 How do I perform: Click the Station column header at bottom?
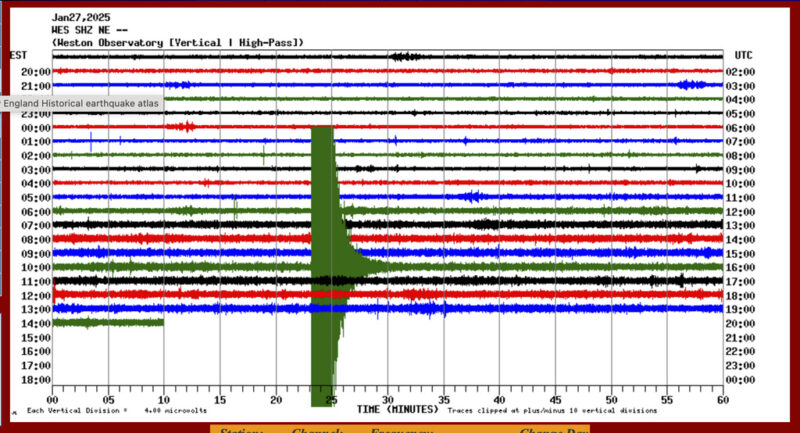coord(239,430)
